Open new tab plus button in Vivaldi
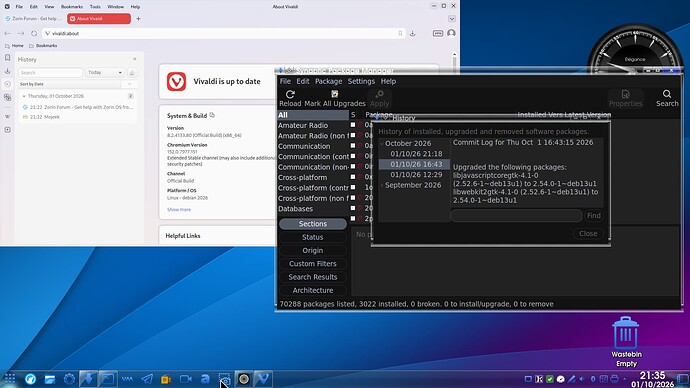The image size is (690, 388). [x=138, y=19]
